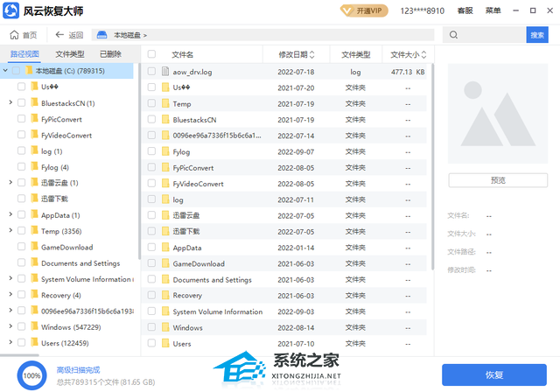Click the file list vertical scrollbar

[x=432, y=167]
